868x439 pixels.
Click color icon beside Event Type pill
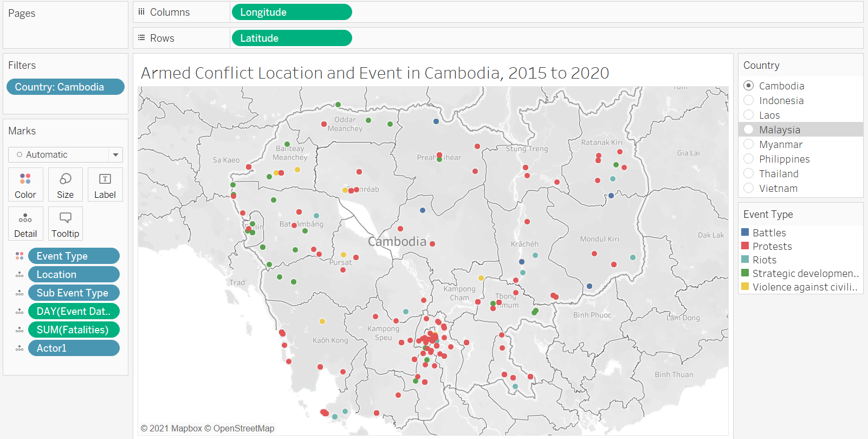(x=20, y=256)
